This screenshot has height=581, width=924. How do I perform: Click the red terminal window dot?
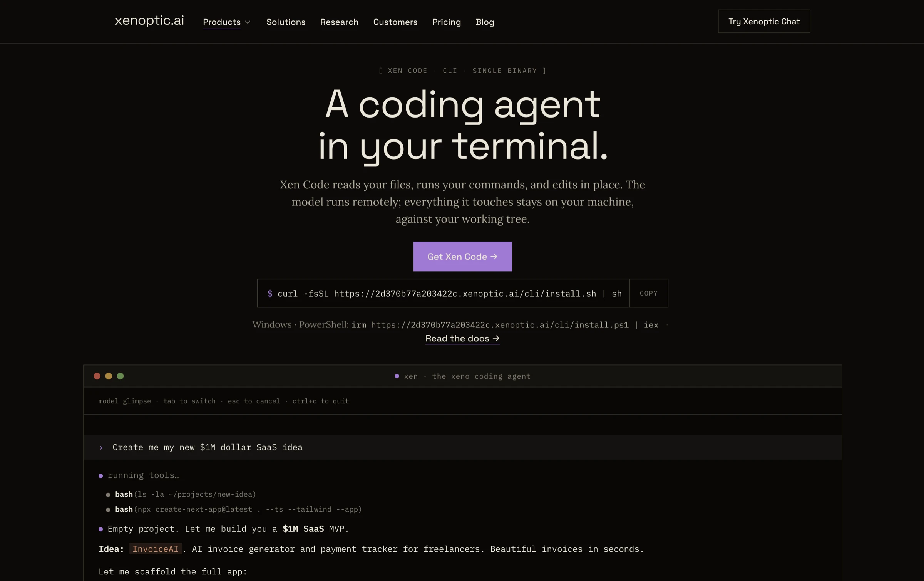[x=97, y=376]
